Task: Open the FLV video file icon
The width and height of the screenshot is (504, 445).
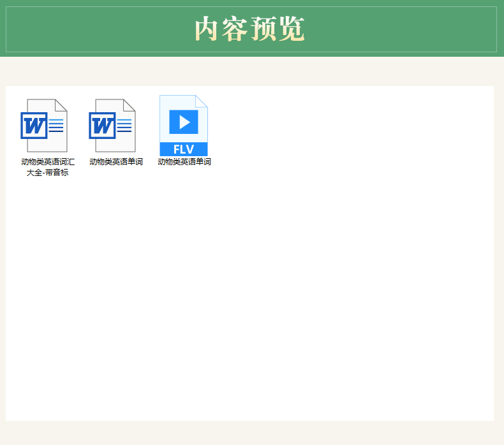Action: [184, 126]
